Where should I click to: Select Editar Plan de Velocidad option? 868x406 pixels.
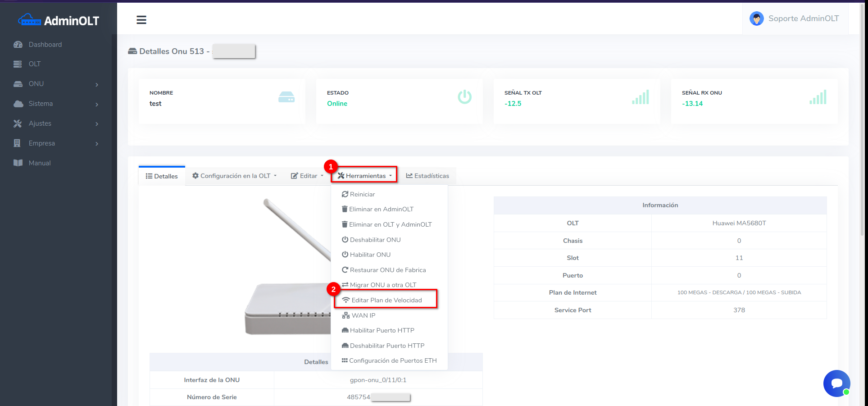pos(386,300)
